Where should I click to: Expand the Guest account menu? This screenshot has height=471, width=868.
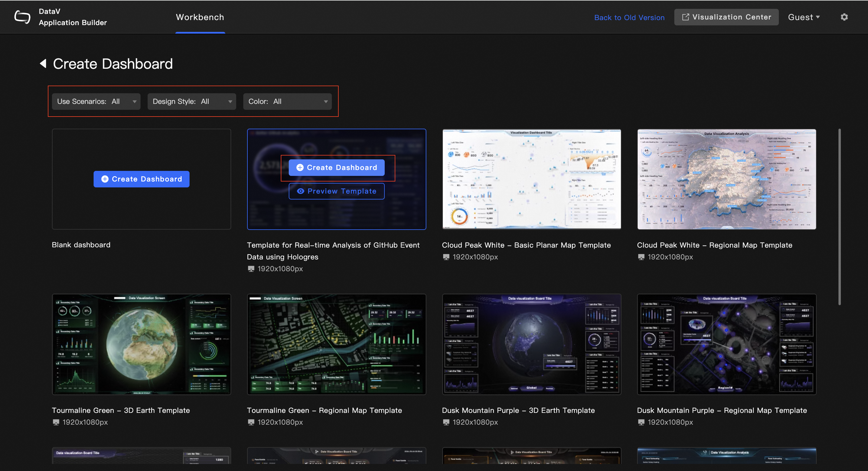pos(804,17)
